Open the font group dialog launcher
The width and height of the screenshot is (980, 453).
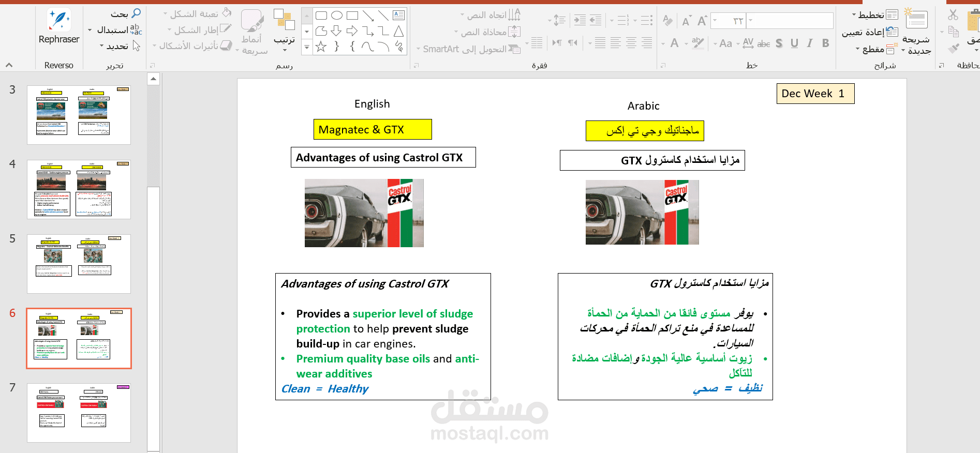click(663, 65)
